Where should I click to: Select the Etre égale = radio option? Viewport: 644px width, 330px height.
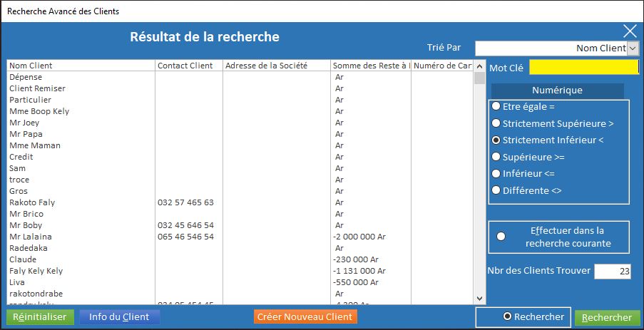click(x=496, y=106)
